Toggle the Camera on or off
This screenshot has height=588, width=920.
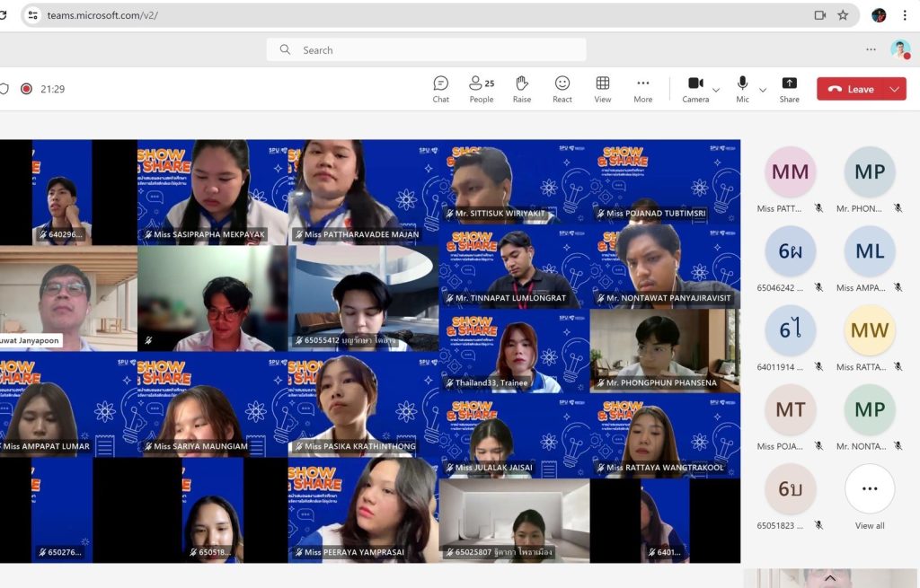pos(696,89)
